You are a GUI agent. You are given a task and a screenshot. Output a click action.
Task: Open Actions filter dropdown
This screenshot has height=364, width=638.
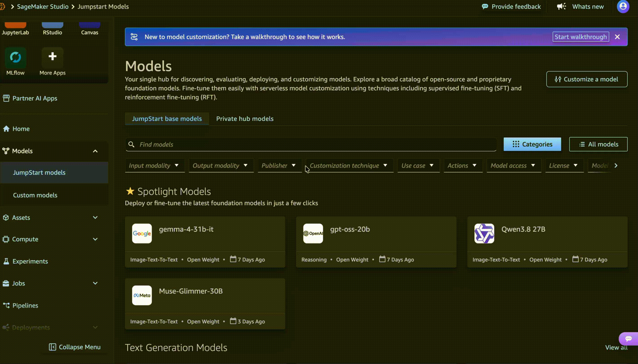[463, 165]
